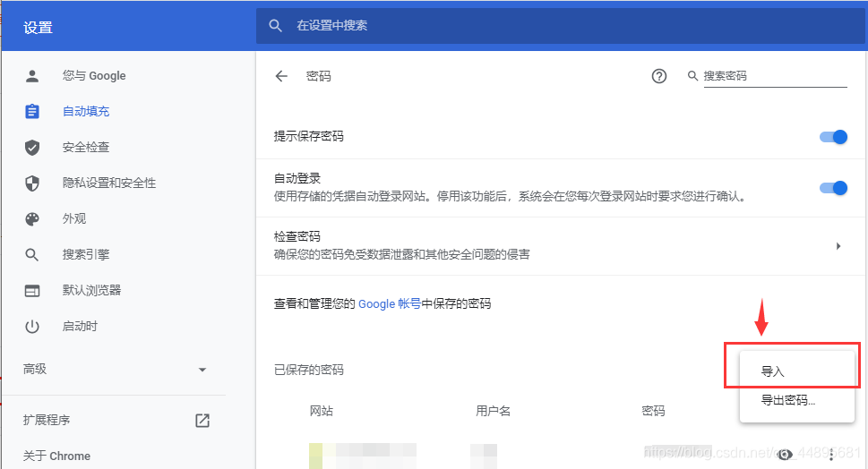The width and height of the screenshot is (868, 469).
Task: Open the 自动填充 settings section
Action: point(86,111)
